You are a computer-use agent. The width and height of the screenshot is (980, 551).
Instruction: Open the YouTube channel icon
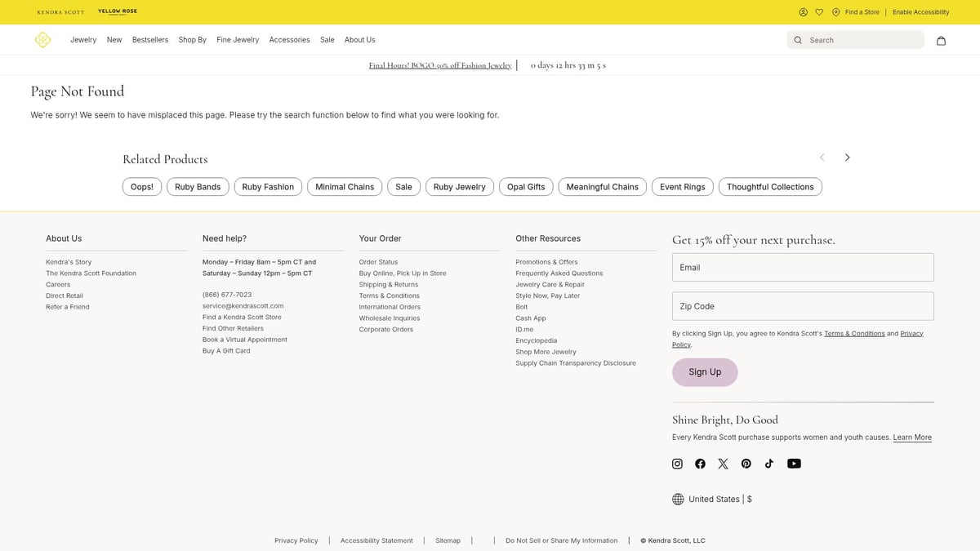click(794, 464)
